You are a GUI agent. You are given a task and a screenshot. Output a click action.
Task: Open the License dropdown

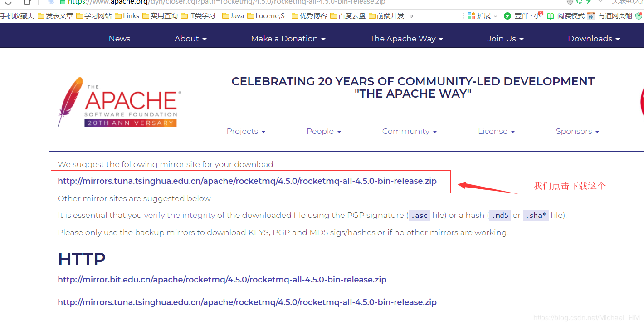[x=497, y=131]
